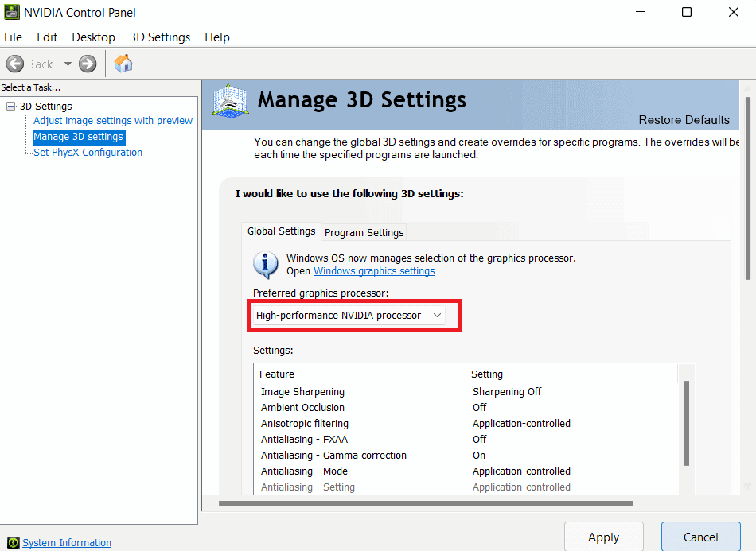Click the Forward navigation arrow icon
This screenshot has width=756, height=551.
coord(86,64)
